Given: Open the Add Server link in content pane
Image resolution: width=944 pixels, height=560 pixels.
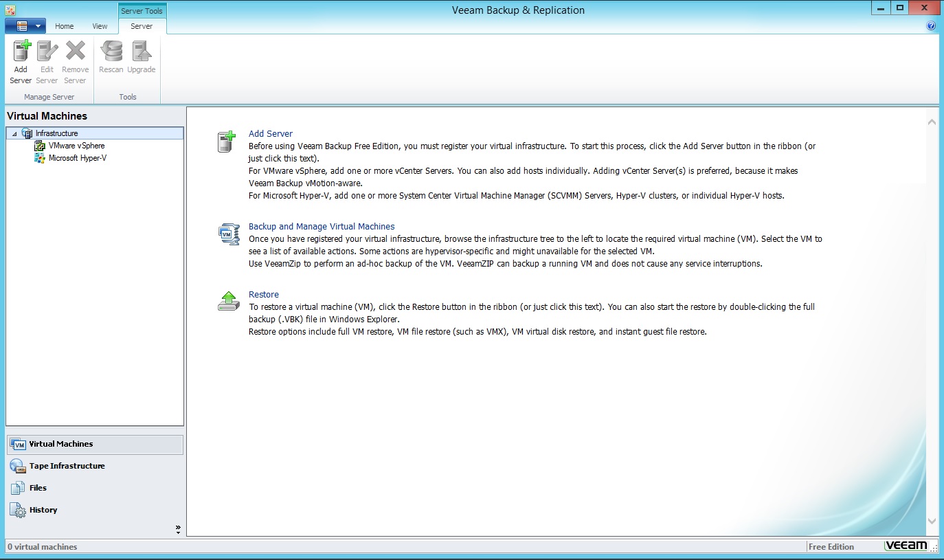Looking at the screenshot, I should pyautogui.click(x=271, y=134).
